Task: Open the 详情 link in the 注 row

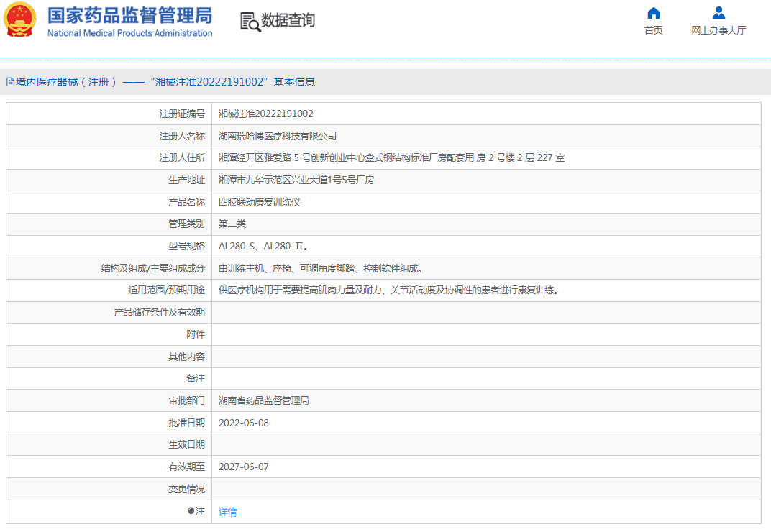Action: tap(228, 512)
